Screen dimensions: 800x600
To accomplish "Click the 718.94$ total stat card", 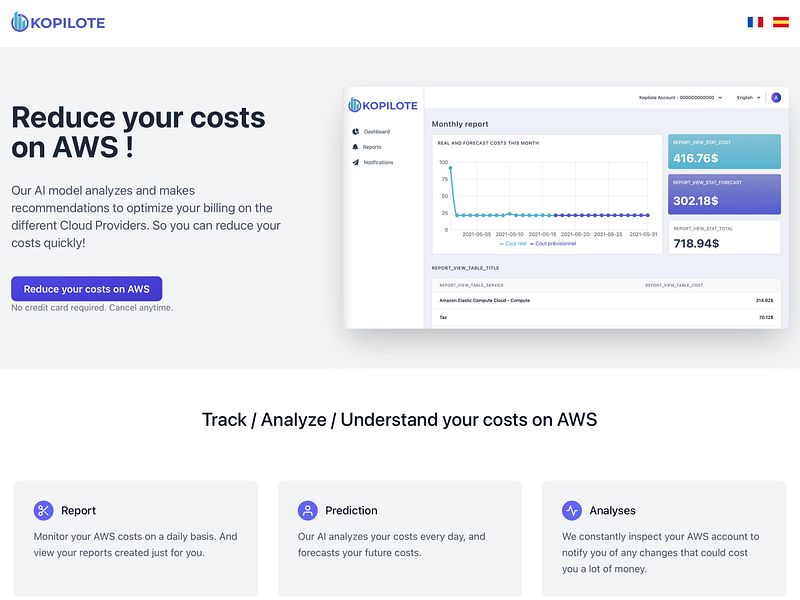I will tap(724, 237).
